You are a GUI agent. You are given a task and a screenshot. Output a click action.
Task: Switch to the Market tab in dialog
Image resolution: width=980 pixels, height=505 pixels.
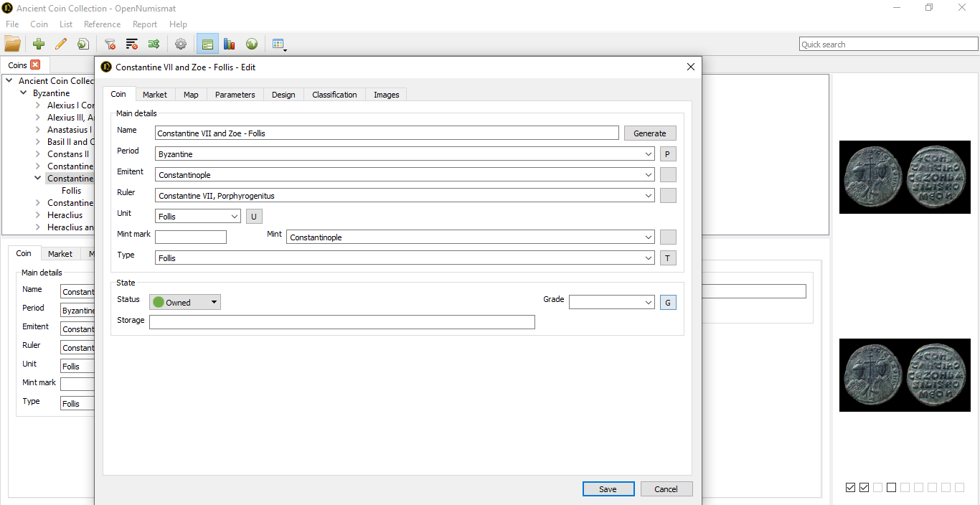[155, 95]
